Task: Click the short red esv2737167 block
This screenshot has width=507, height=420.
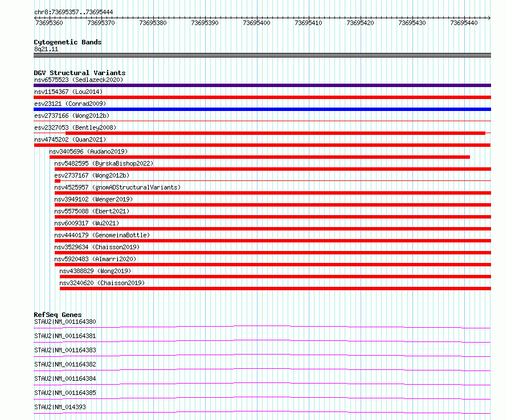Action: 58,181
